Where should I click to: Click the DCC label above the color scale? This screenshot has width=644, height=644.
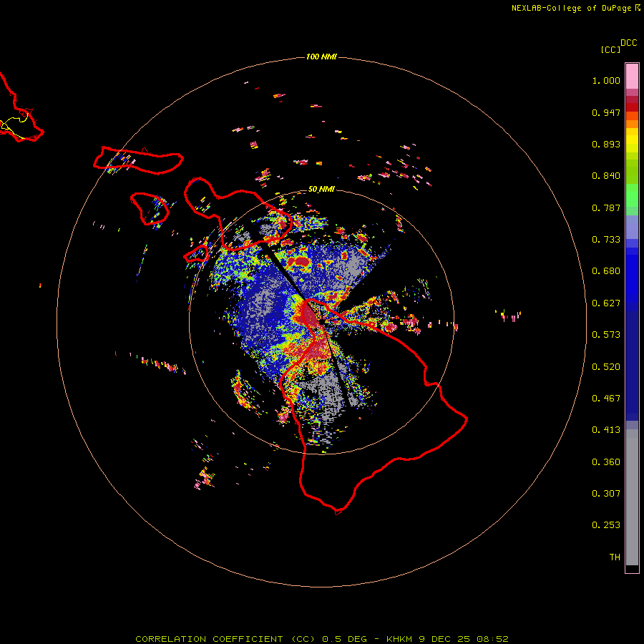[628, 43]
